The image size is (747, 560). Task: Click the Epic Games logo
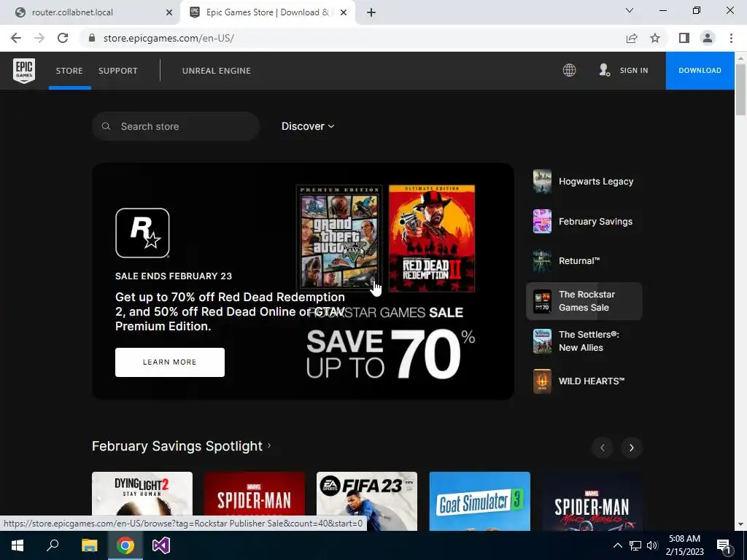(x=24, y=71)
